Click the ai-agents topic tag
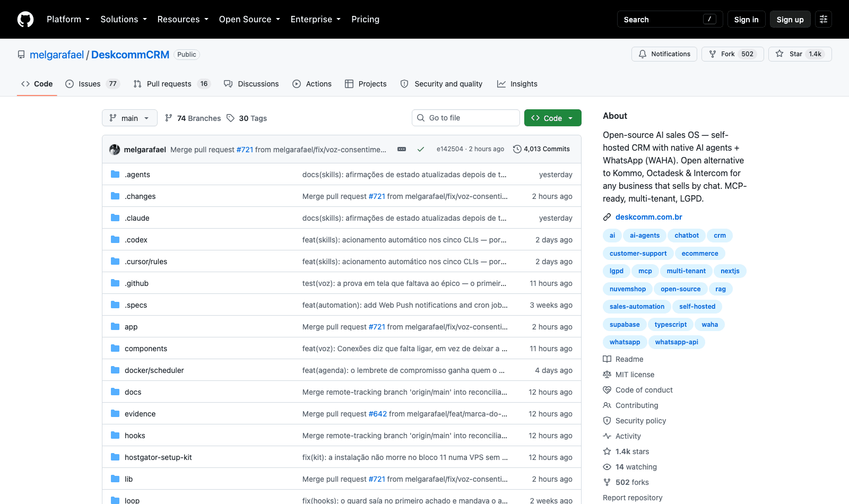Screen dimensions: 849x504 645,236
